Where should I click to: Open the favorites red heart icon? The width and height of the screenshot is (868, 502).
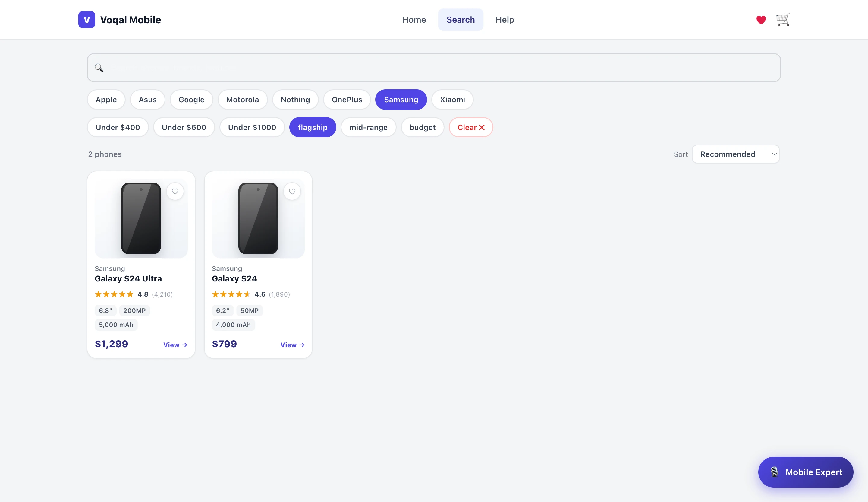tap(761, 20)
